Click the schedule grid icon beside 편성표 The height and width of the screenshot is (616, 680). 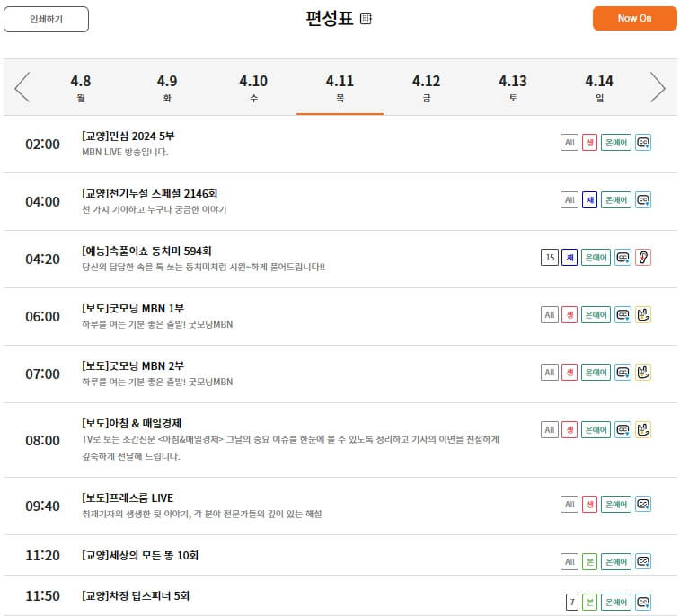[366, 19]
